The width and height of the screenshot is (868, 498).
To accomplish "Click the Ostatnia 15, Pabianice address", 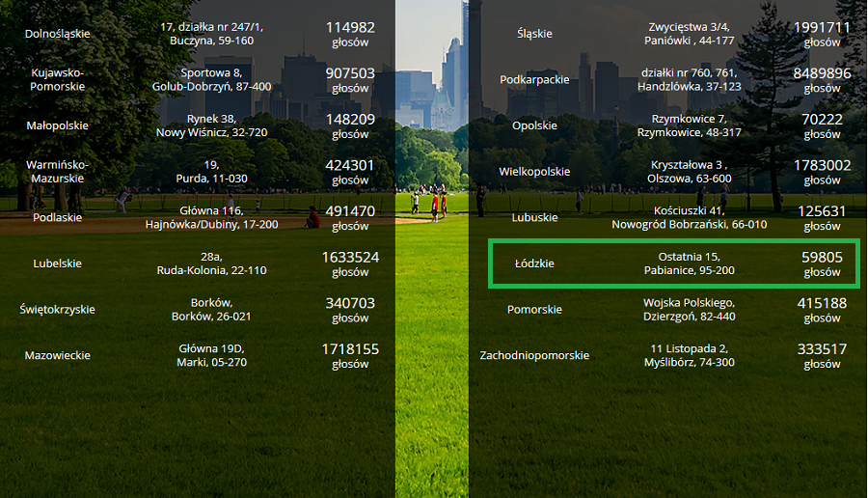I will pos(689,263).
